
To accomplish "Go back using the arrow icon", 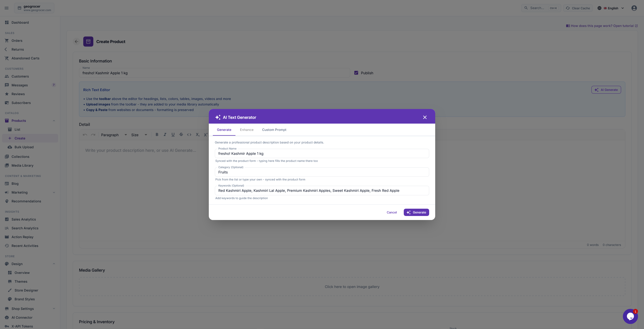I will pos(76,42).
